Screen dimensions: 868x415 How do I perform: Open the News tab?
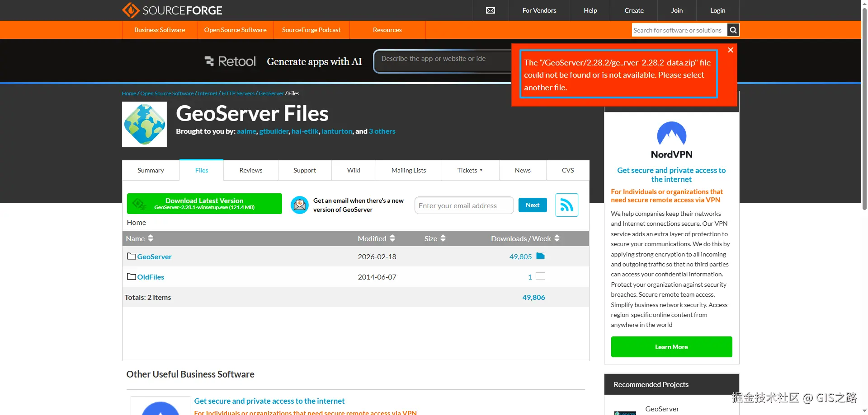tap(523, 170)
